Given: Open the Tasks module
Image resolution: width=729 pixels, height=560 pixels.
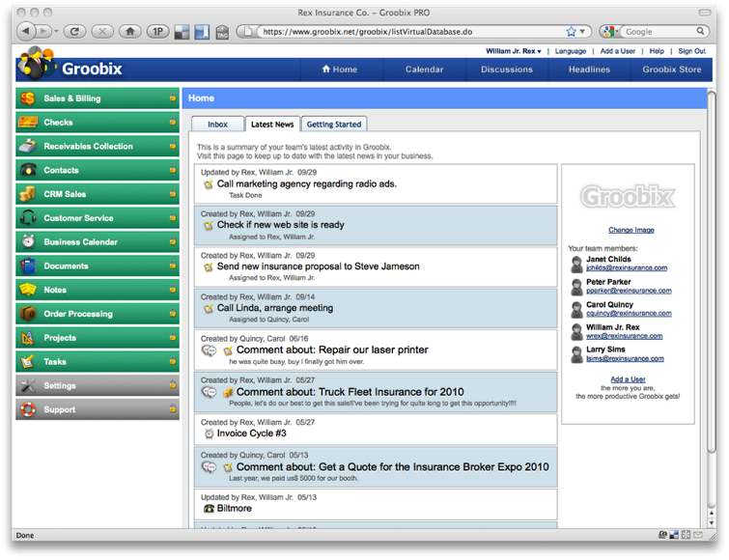Looking at the screenshot, I should point(98,361).
